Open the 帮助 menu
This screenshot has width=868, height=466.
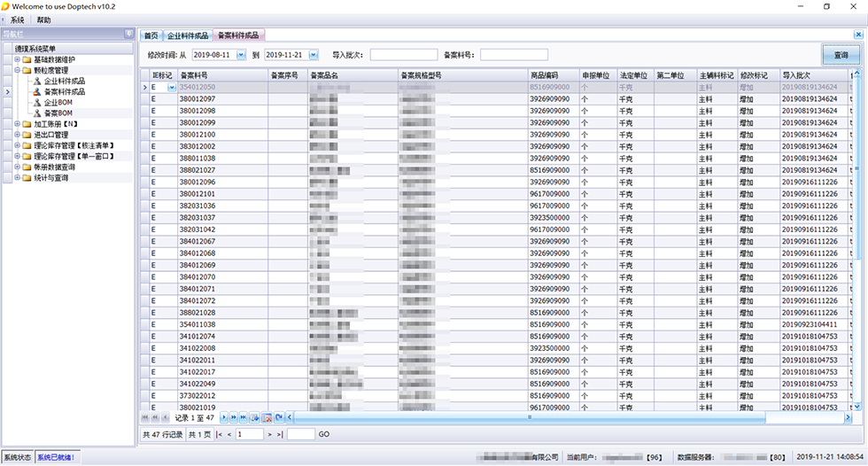tap(44, 19)
